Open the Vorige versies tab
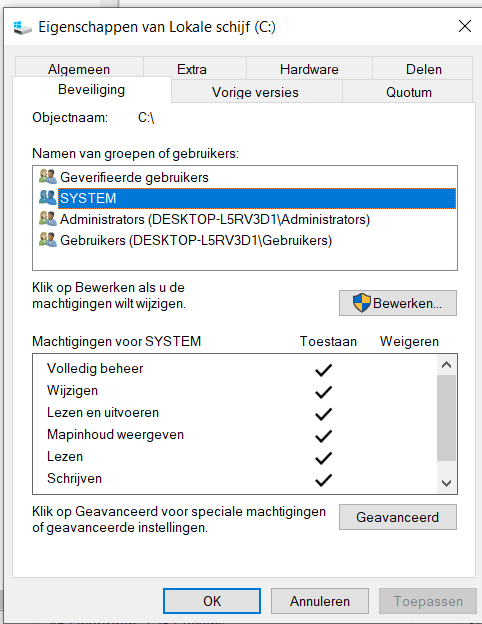 point(255,92)
